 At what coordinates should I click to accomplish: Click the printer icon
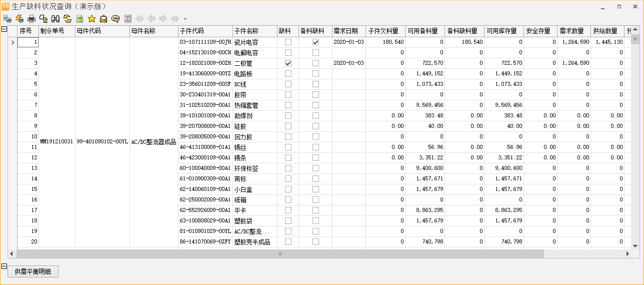coord(31,19)
